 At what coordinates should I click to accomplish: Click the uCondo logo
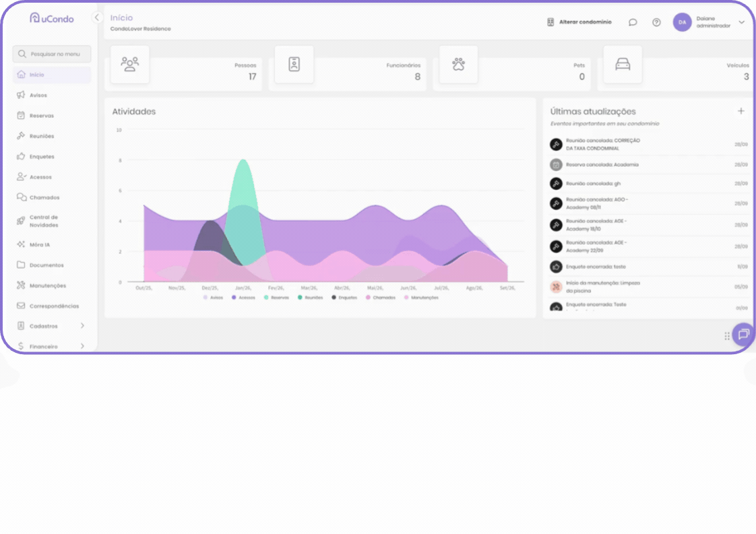pos(52,18)
